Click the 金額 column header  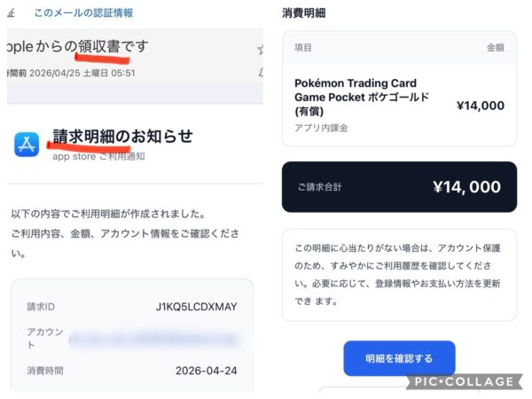point(496,48)
